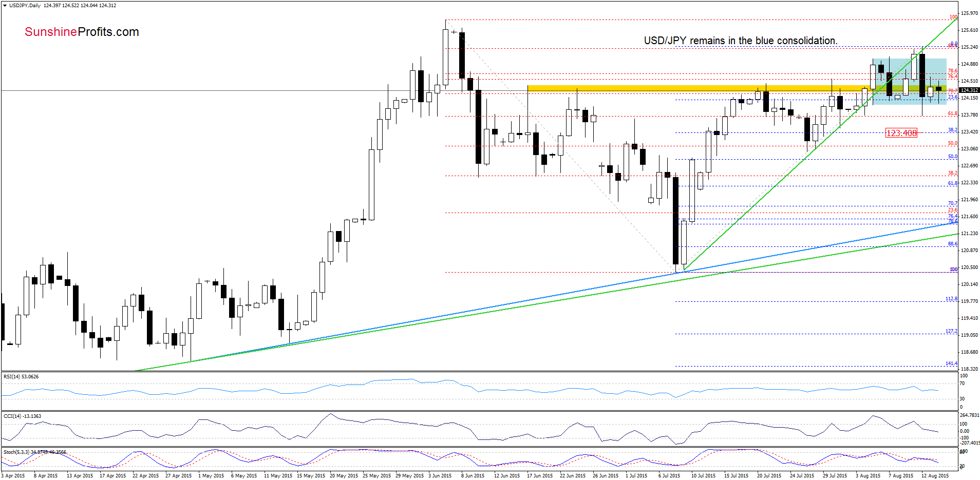Click the 118.320 price axis label
This screenshot has height=480, width=980.
click(969, 369)
